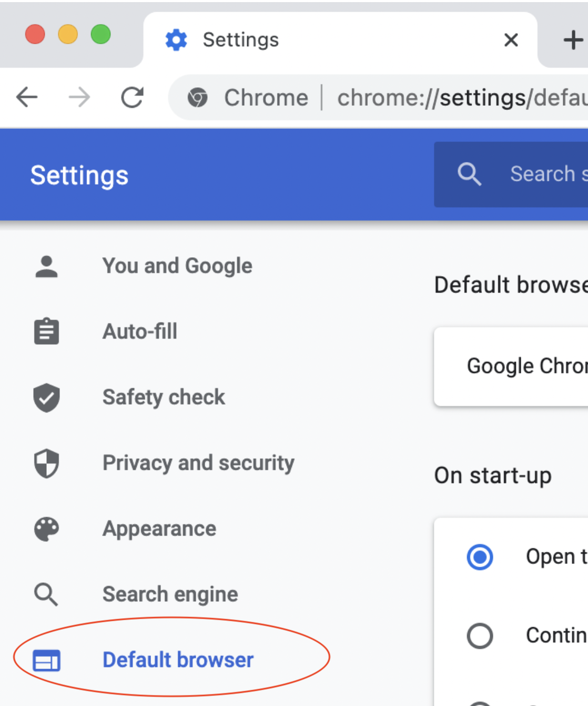Image resolution: width=588 pixels, height=706 pixels.
Task: Open the You and Google section
Action: pos(177,266)
